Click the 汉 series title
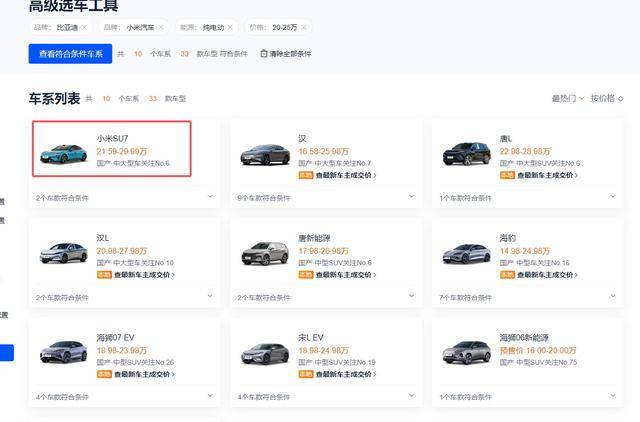Viewport: 640px width, 422px height. point(302,138)
